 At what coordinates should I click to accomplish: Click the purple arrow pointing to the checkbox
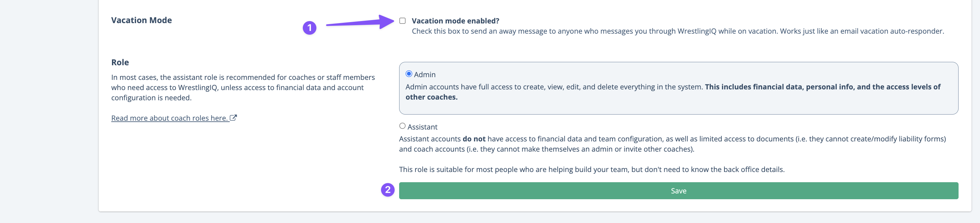360,22
